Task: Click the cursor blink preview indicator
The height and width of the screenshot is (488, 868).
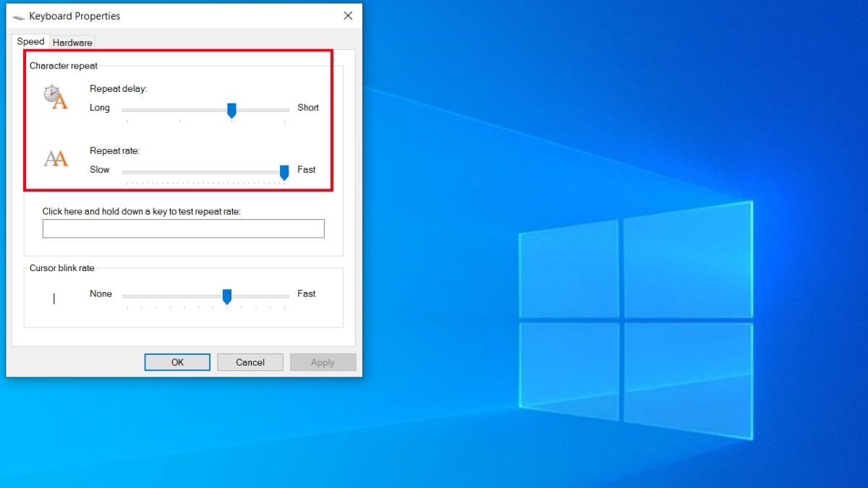Action: click(x=54, y=299)
